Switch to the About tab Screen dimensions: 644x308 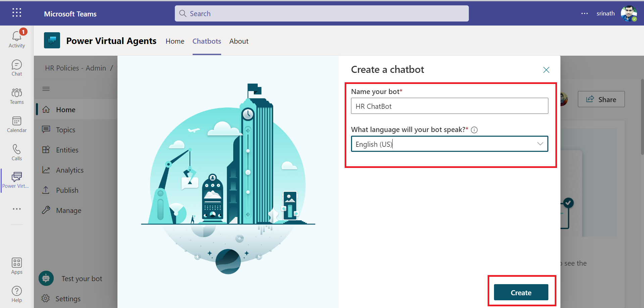(x=239, y=41)
